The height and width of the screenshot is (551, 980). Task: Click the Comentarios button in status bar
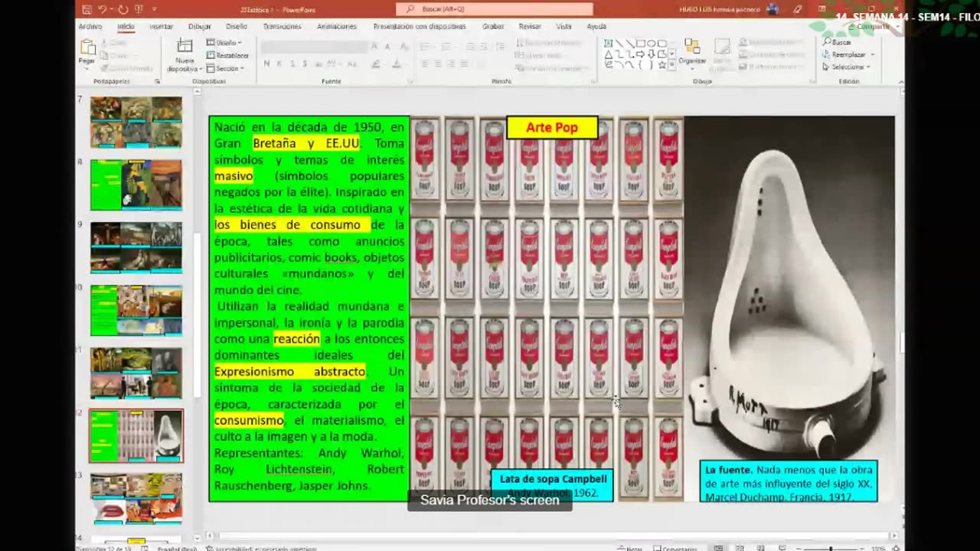tap(675, 548)
